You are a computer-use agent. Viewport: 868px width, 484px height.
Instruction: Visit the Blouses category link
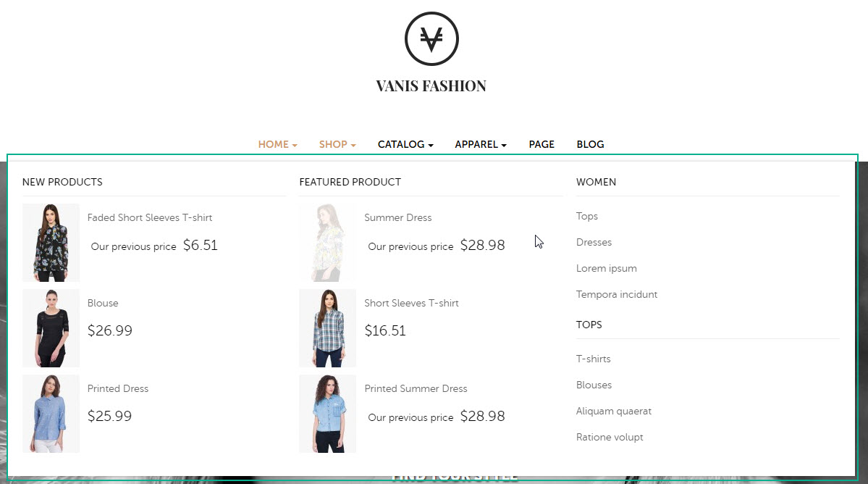(x=594, y=385)
